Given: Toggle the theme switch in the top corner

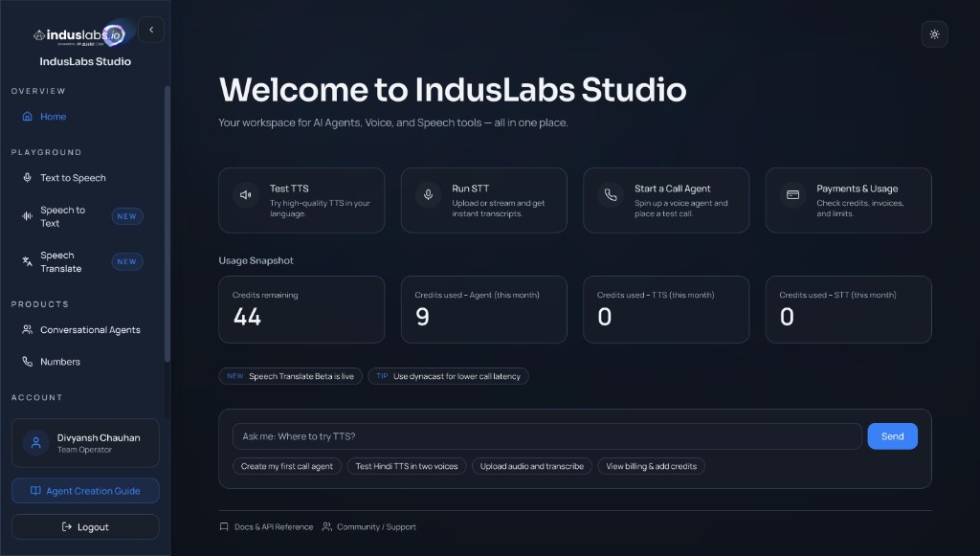Looking at the screenshot, I should click(x=934, y=33).
